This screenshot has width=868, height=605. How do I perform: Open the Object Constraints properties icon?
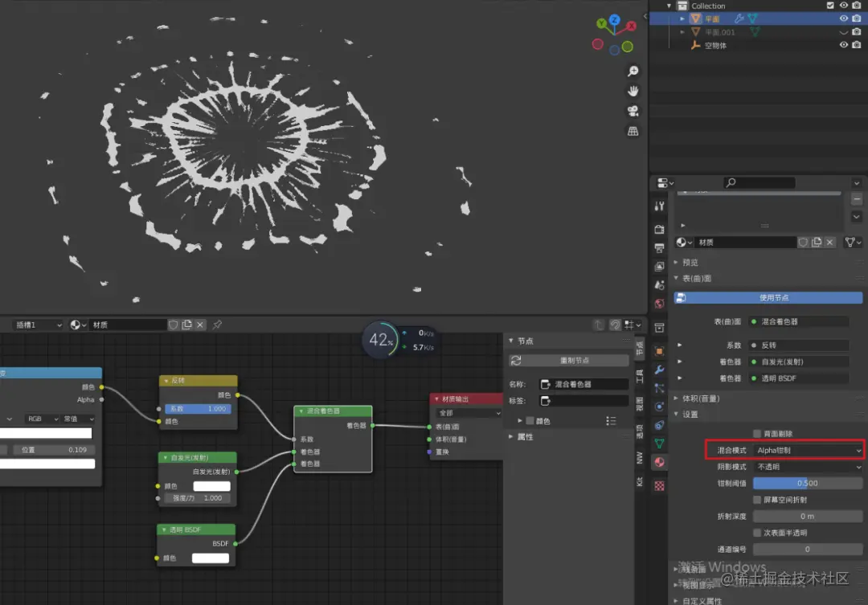(659, 425)
